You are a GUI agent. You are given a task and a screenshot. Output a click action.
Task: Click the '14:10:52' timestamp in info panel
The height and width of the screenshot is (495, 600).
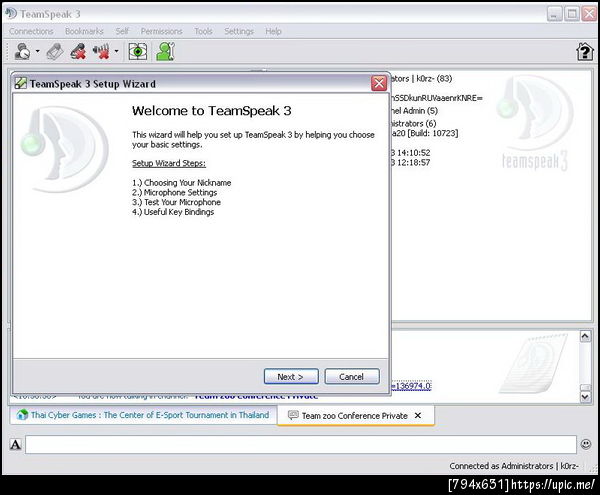pyautogui.click(x=414, y=153)
